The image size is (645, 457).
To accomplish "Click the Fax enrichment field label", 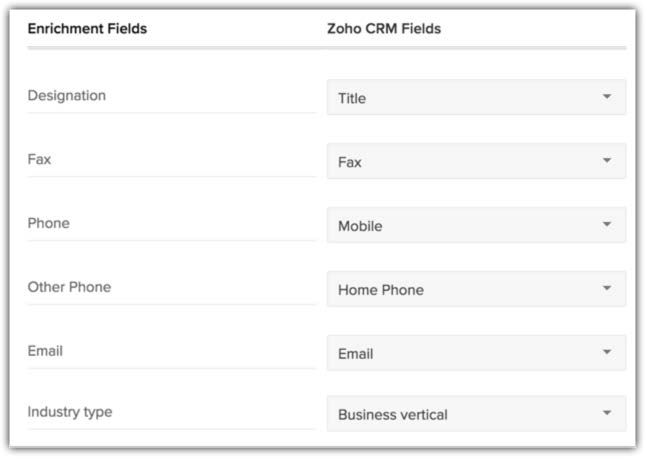I will [39, 159].
